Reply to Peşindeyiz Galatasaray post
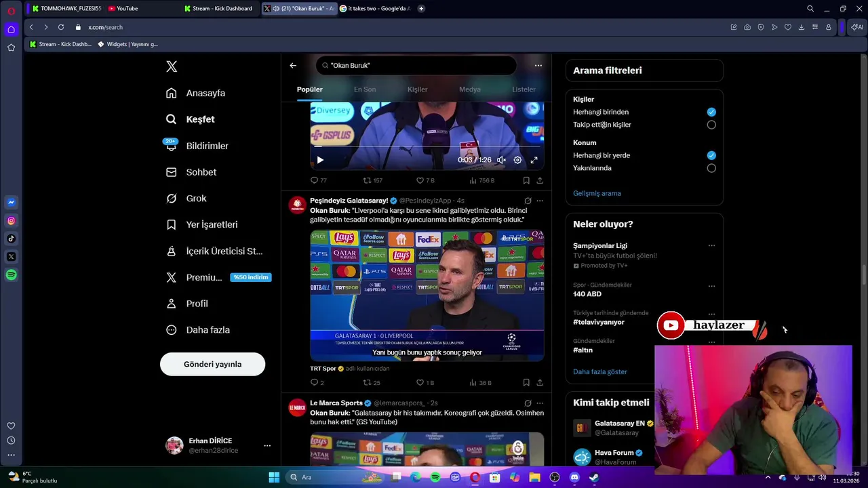Screen dimensions: 868x488 coord(317,382)
